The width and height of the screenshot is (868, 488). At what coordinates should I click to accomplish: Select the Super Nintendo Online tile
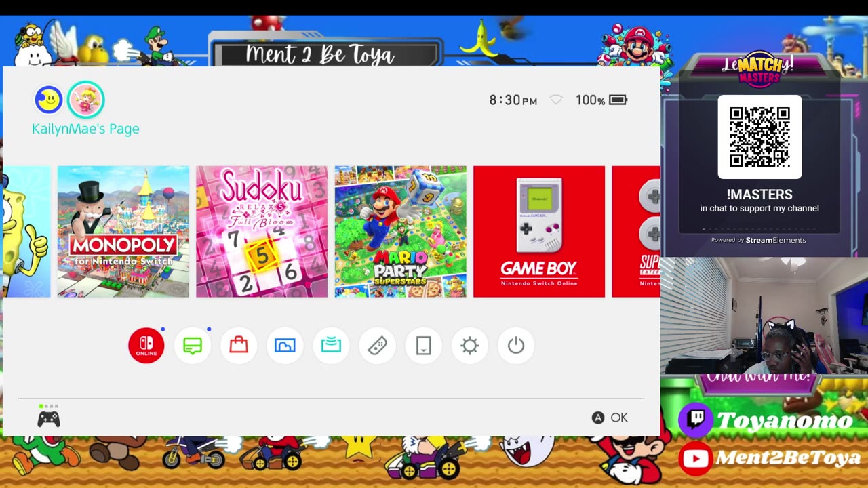point(636,231)
